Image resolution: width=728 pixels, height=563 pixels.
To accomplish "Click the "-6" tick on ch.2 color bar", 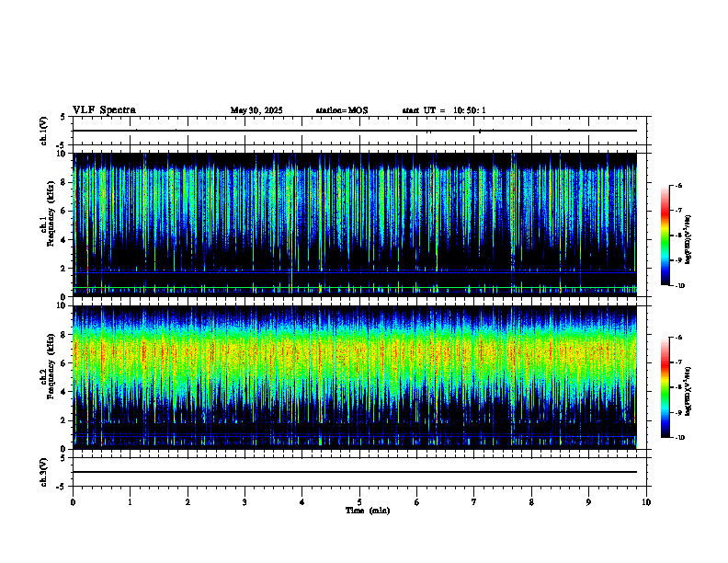I will pyautogui.click(x=679, y=338).
